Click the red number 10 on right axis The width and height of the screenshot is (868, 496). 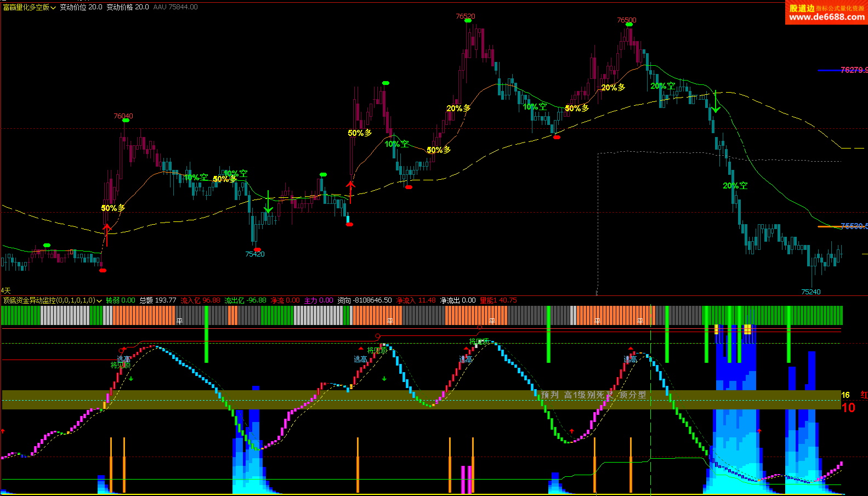coord(848,408)
